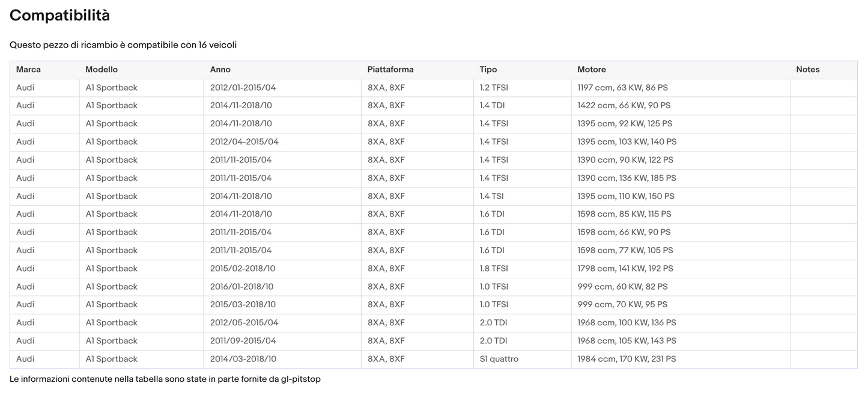This screenshot has height=395, width=868.
Task: Click the 1.4 TSI type cell
Action: pos(491,196)
